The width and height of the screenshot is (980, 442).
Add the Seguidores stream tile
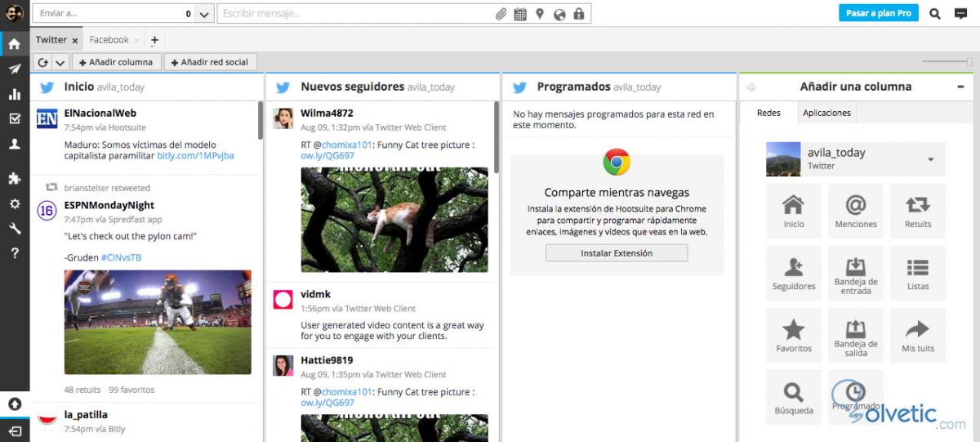click(x=794, y=273)
